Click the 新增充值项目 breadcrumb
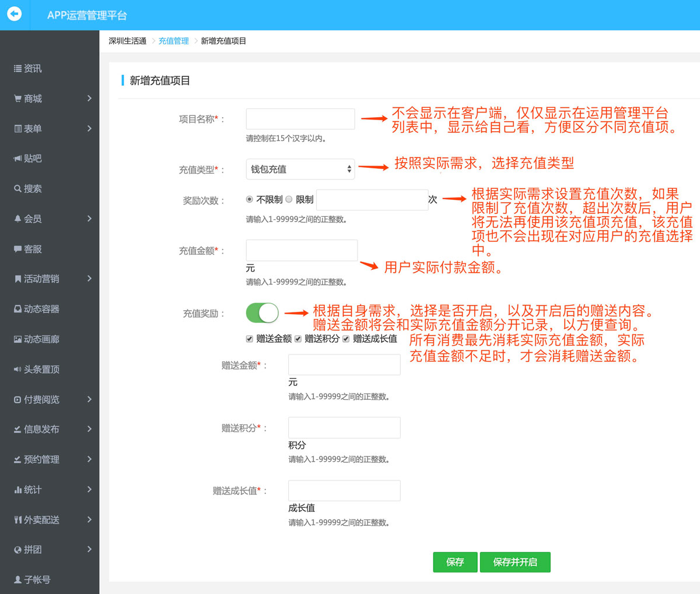Viewport: 700px width, 594px height. tap(223, 41)
